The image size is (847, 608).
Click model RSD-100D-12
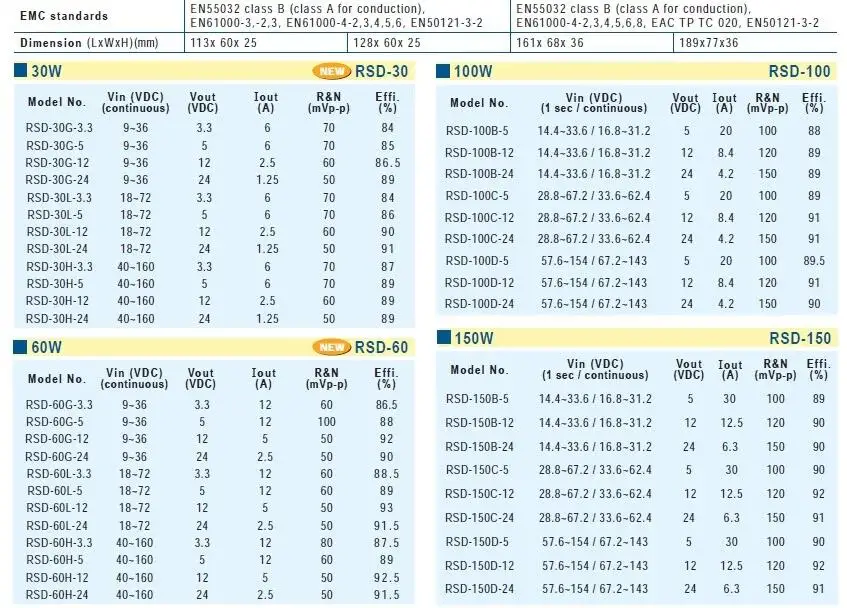[479, 283]
